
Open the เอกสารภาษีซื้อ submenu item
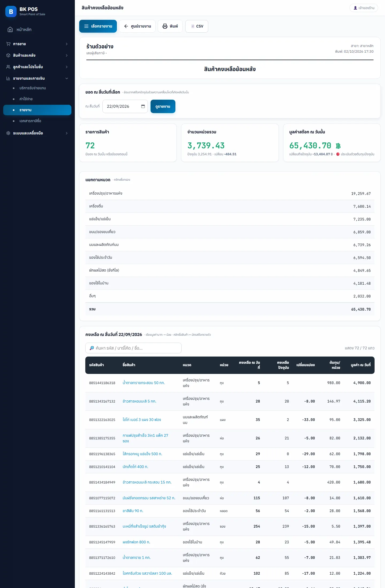tap(37, 121)
